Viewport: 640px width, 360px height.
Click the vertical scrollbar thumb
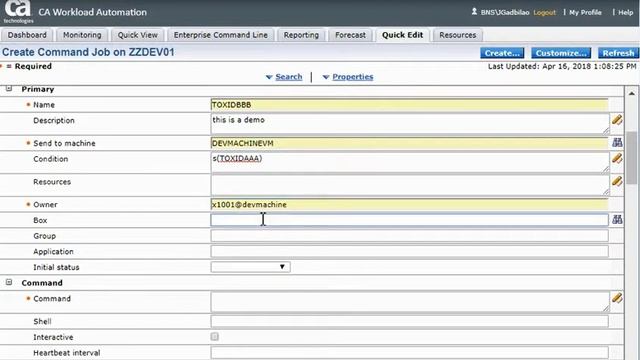click(x=631, y=158)
